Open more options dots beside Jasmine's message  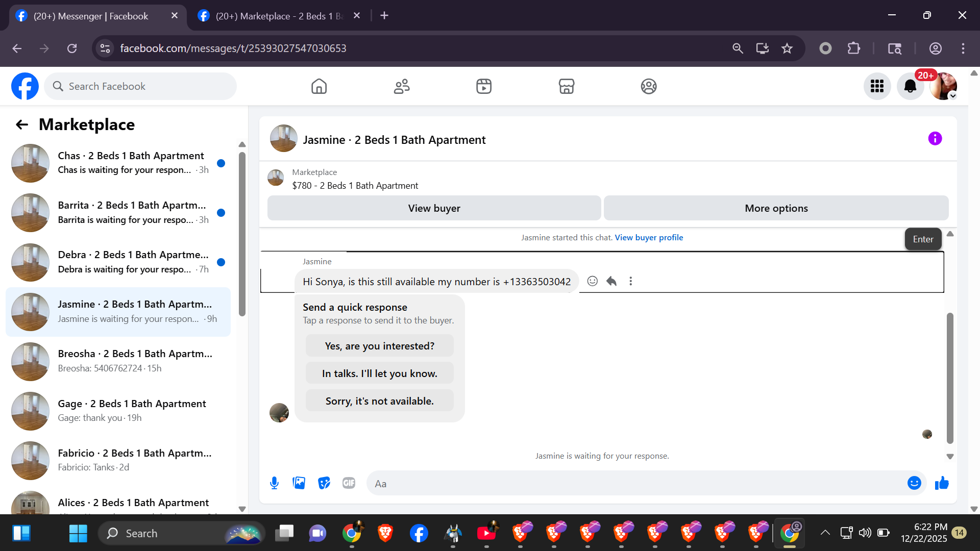click(631, 281)
